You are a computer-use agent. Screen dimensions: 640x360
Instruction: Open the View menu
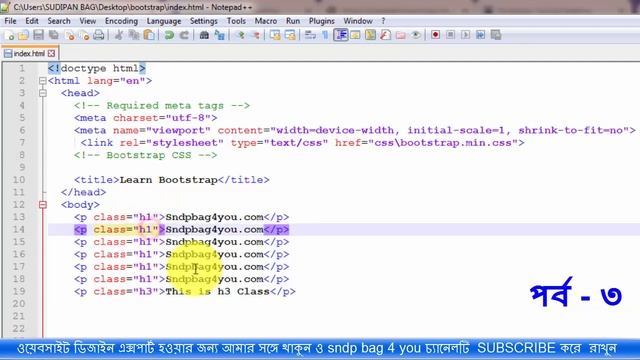[x=88, y=21]
